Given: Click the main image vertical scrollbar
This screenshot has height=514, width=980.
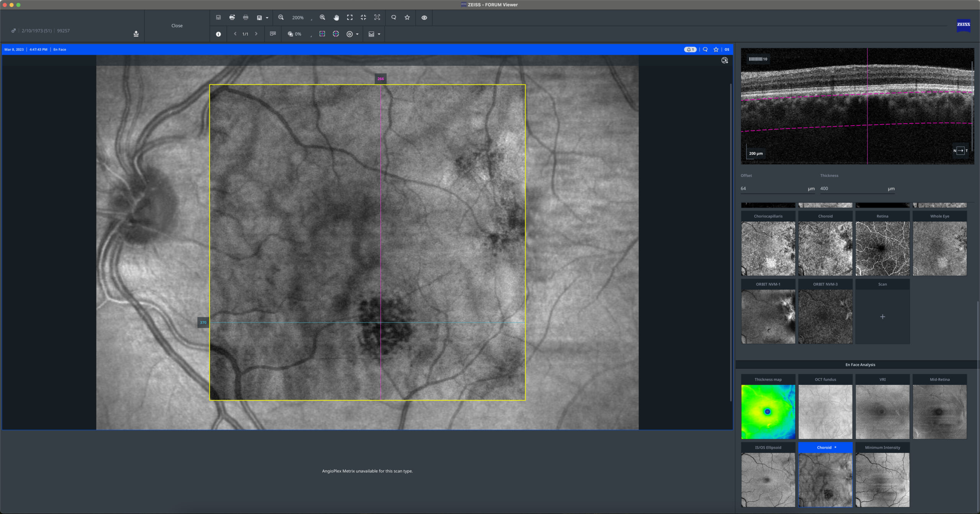Looking at the screenshot, I should pyautogui.click(x=731, y=243).
